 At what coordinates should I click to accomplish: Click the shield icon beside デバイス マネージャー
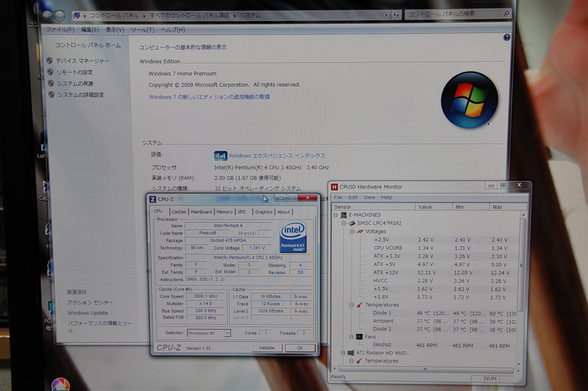pyautogui.click(x=50, y=61)
